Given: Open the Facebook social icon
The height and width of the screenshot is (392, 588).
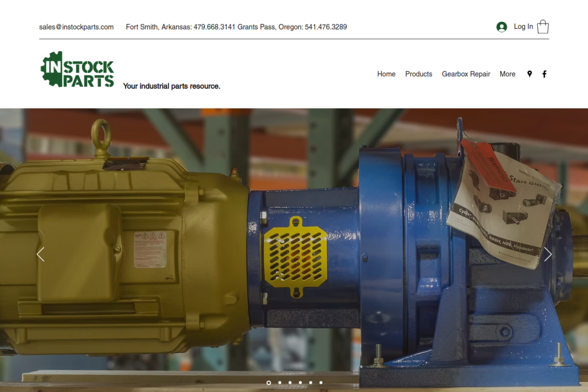Looking at the screenshot, I should pos(544,74).
